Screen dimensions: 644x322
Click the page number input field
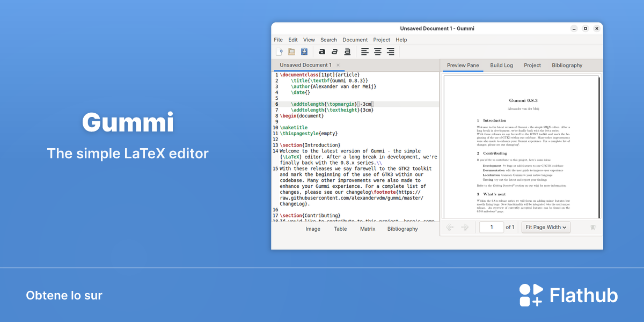491,227
